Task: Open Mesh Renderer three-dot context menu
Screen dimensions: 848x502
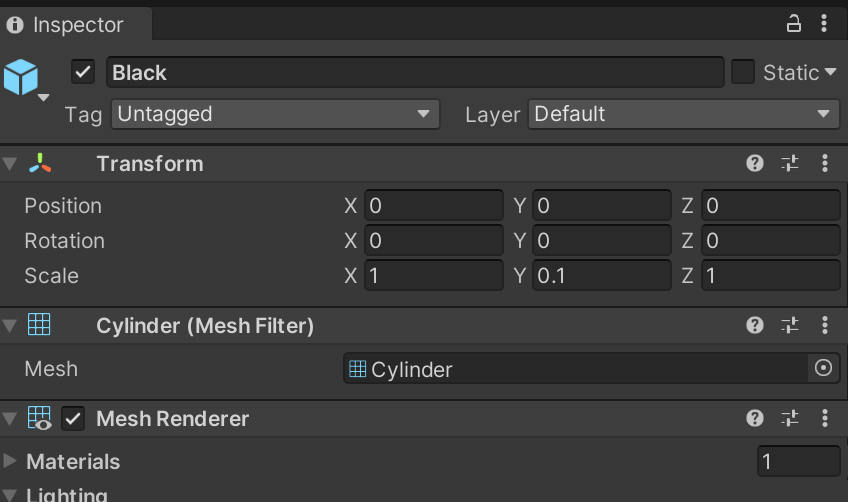Action: 825,418
